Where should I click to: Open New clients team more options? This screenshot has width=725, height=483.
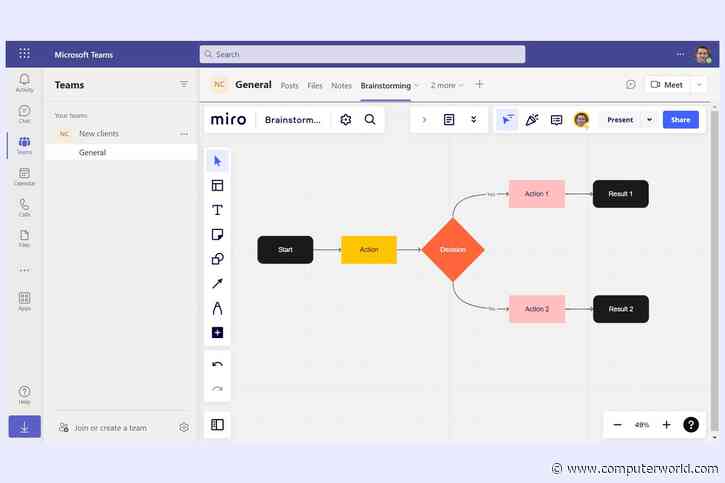[184, 134]
